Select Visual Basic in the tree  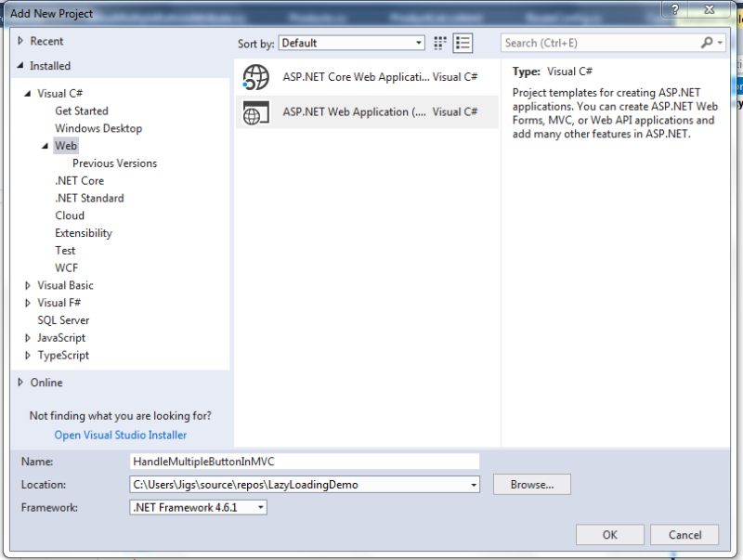65,285
